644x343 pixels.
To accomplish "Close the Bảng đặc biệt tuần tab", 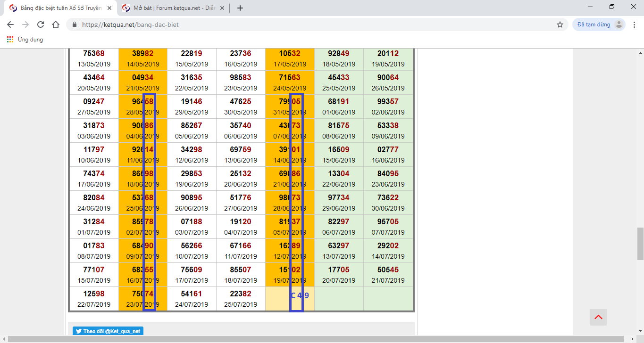I will [109, 8].
